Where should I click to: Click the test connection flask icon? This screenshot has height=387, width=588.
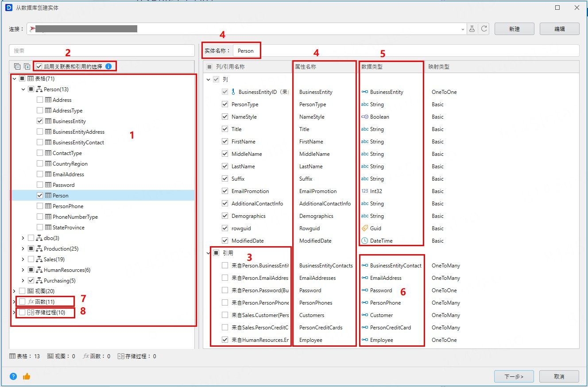pos(472,29)
